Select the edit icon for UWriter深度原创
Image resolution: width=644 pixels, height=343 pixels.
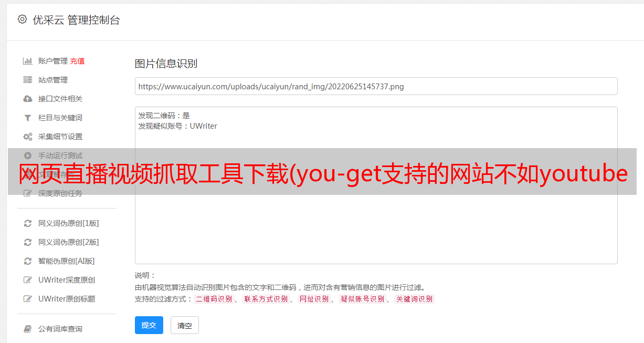pos(28,280)
